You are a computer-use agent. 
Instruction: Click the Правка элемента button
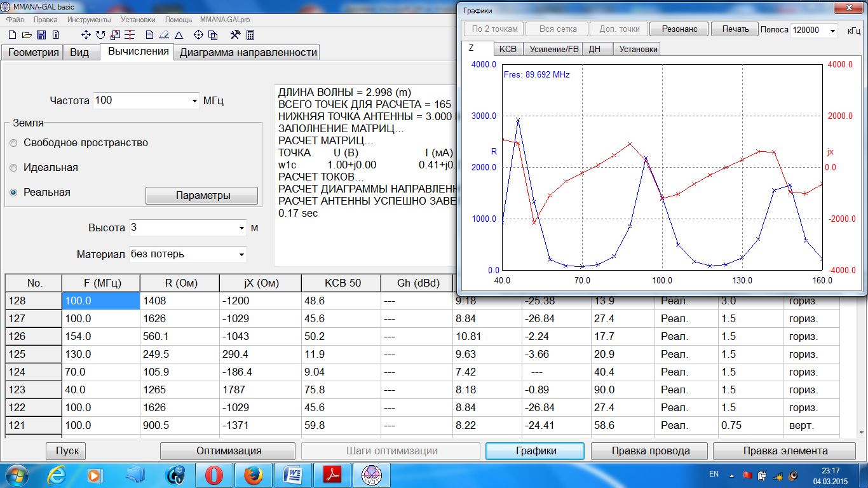(785, 451)
